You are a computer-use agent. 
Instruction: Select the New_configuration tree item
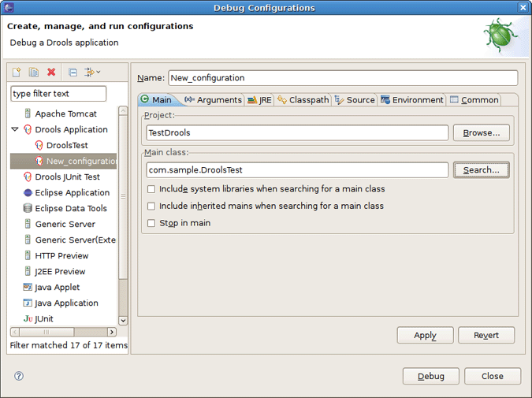[64, 161]
